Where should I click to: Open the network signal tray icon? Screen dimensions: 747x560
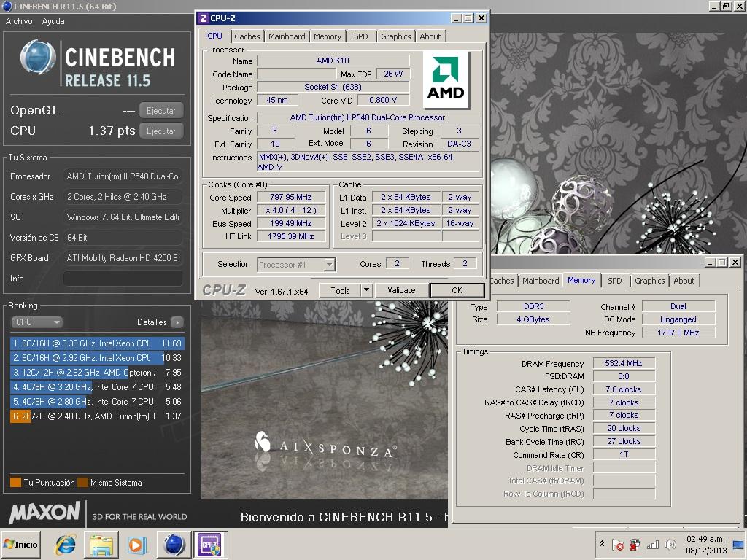653,545
